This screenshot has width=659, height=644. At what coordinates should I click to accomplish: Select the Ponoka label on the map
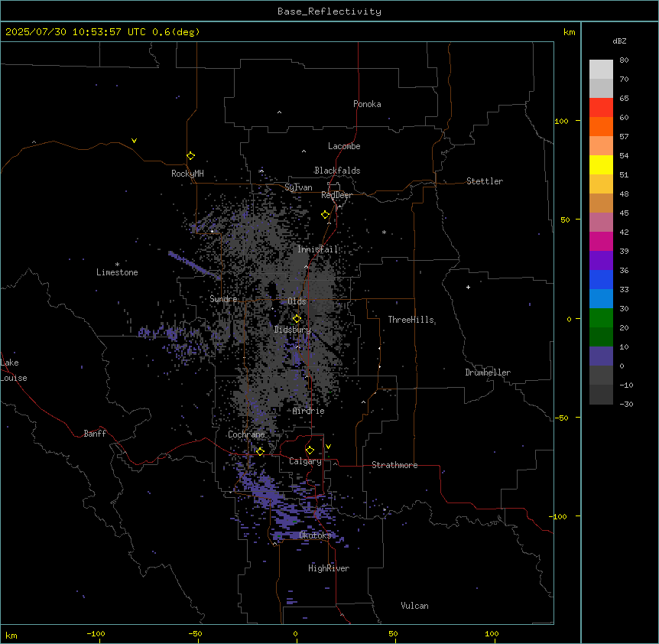[367, 104]
